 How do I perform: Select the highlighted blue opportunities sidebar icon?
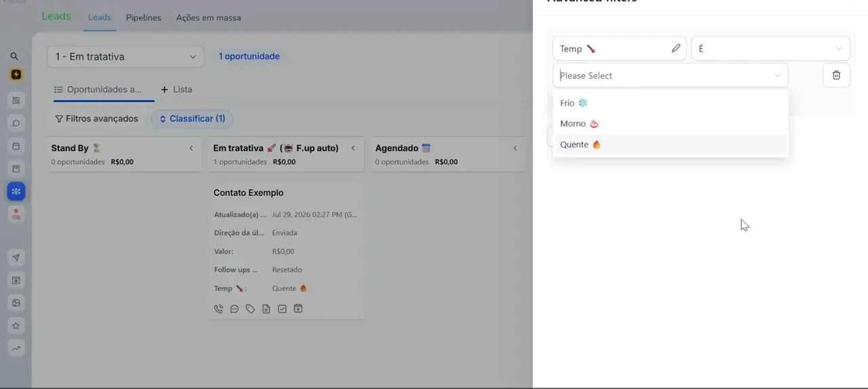16,191
